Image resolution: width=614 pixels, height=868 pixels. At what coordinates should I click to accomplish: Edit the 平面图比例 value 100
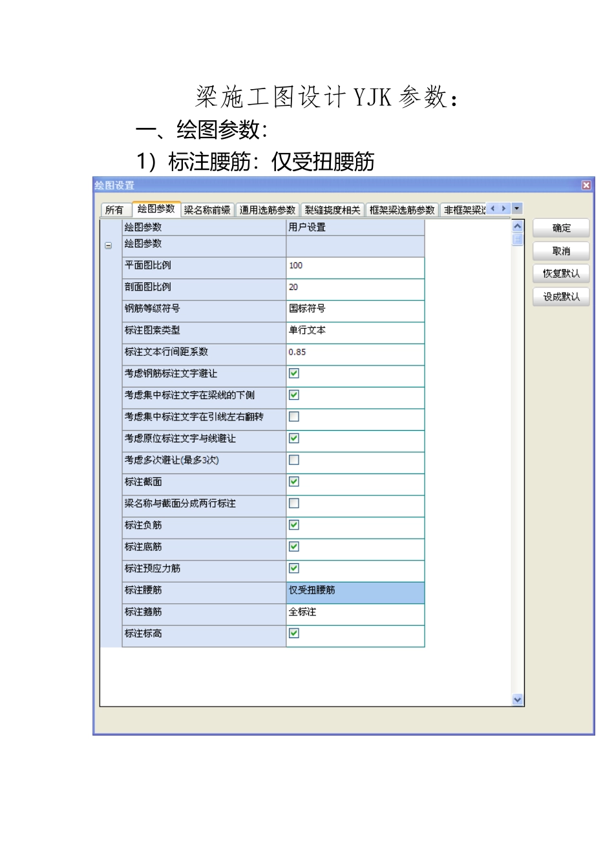pos(355,267)
